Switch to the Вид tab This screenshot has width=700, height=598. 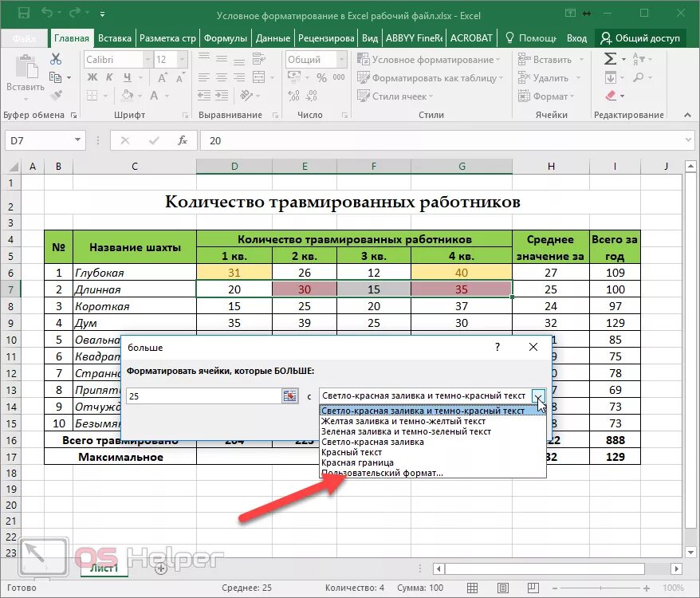[370, 38]
